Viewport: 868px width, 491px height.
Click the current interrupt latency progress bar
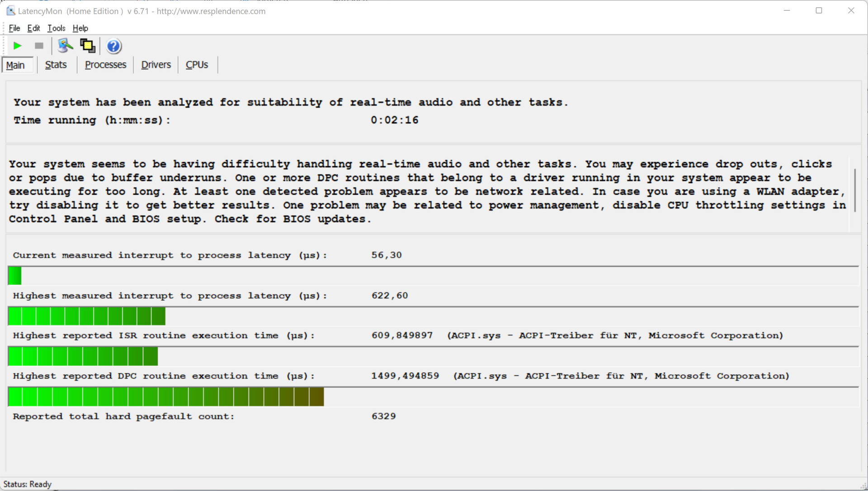point(433,276)
